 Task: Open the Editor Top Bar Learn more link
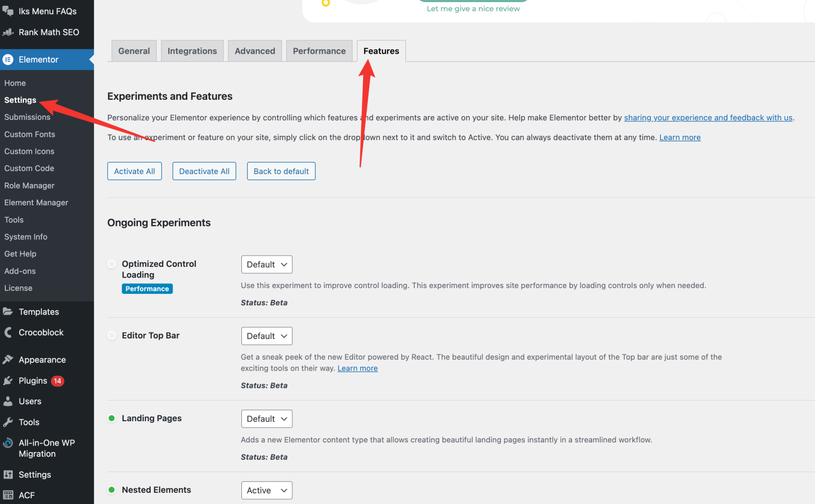point(357,368)
